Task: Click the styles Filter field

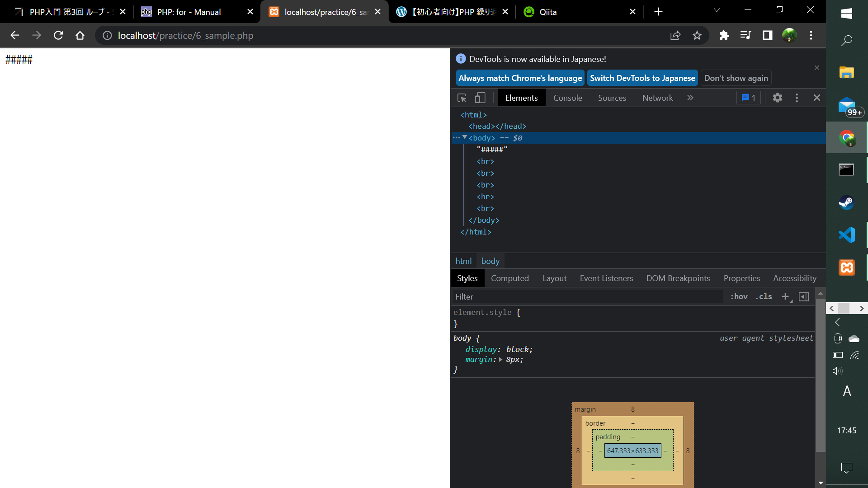Action: [587, 297]
